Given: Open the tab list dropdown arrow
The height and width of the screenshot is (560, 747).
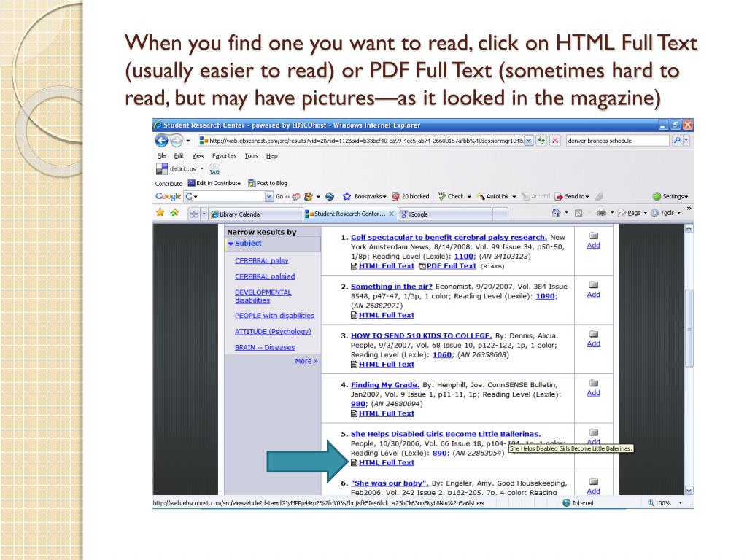Looking at the screenshot, I should pos(204,214).
